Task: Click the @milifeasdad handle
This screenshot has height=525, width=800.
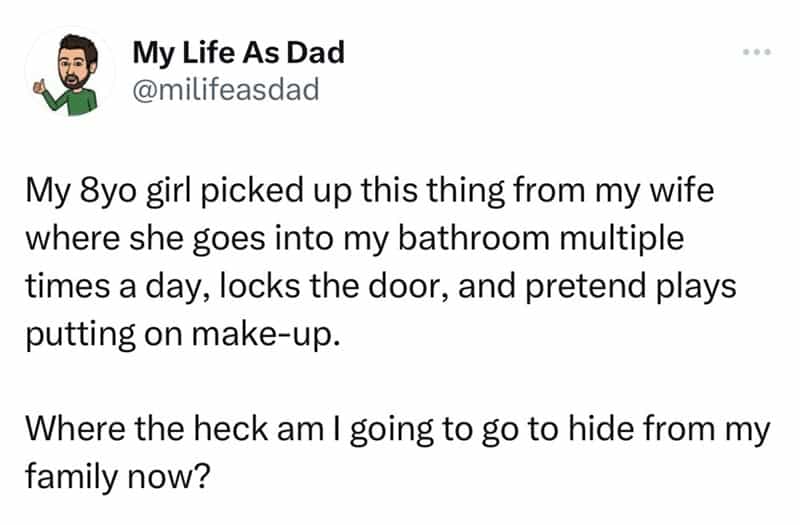Action: (224, 90)
